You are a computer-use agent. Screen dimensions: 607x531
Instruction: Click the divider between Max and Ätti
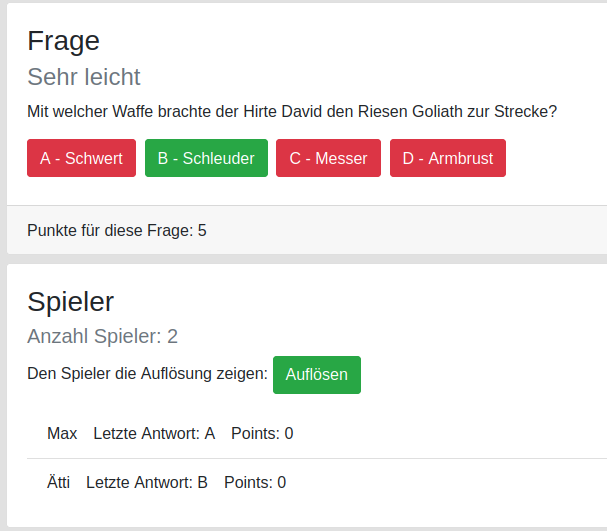pyautogui.click(x=317, y=458)
